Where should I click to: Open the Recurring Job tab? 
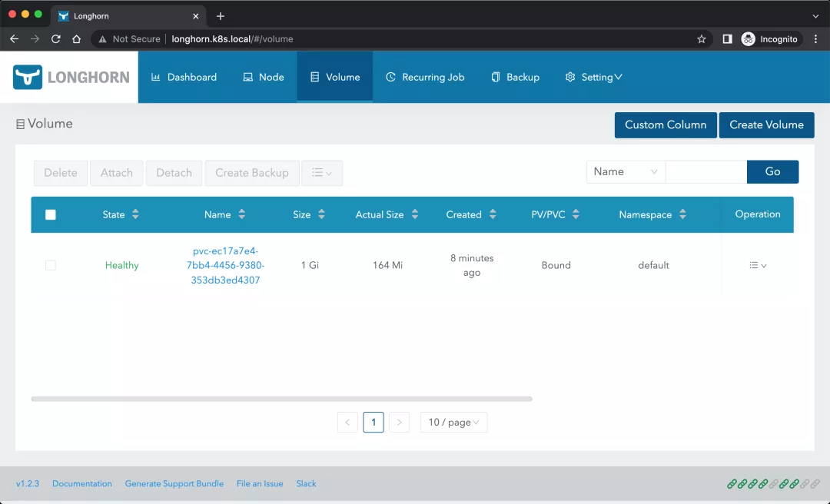point(425,77)
